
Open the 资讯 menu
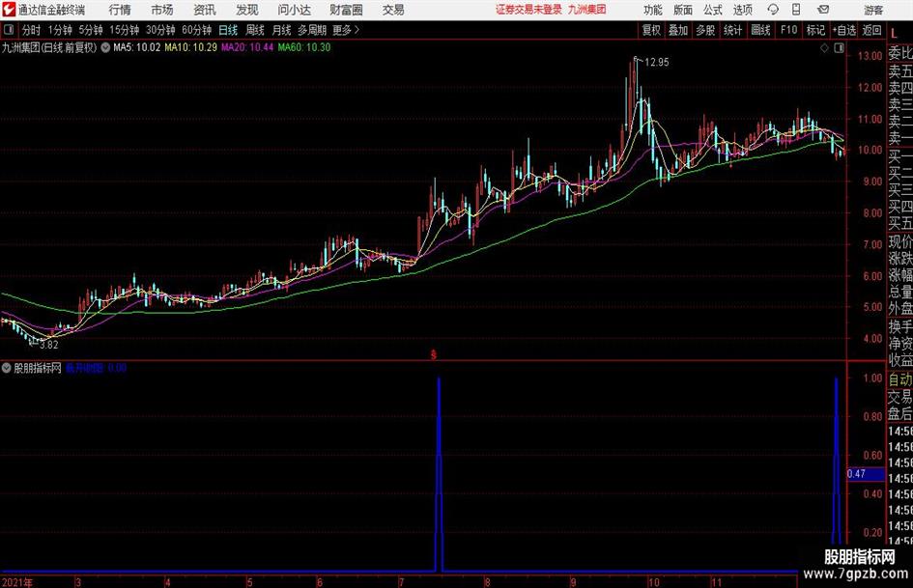coord(205,10)
